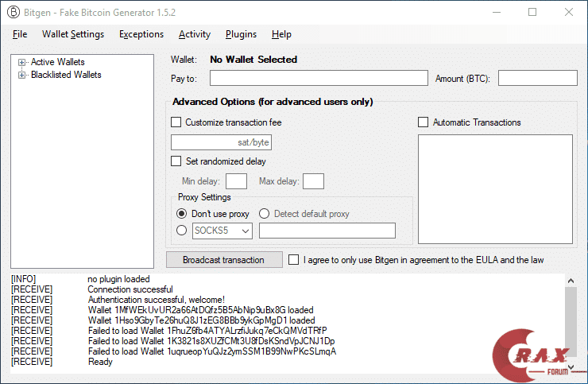Expand the Active Wallets tree node
The width and height of the screenshot is (588, 384).
click(22, 62)
